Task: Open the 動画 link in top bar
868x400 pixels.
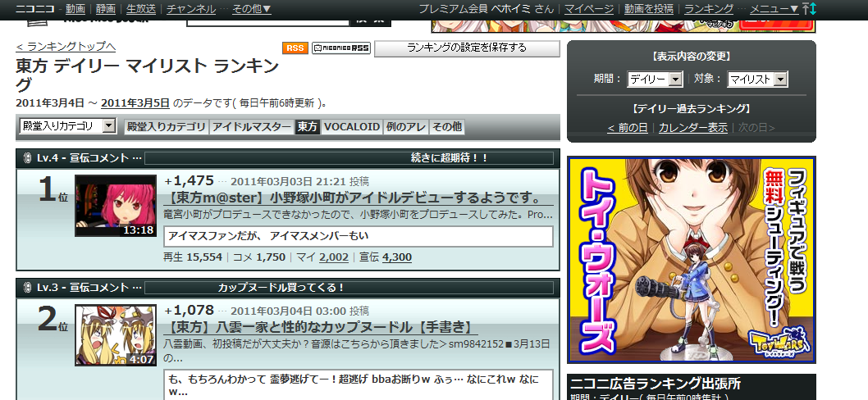Action: pyautogui.click(x=75, y=9)
